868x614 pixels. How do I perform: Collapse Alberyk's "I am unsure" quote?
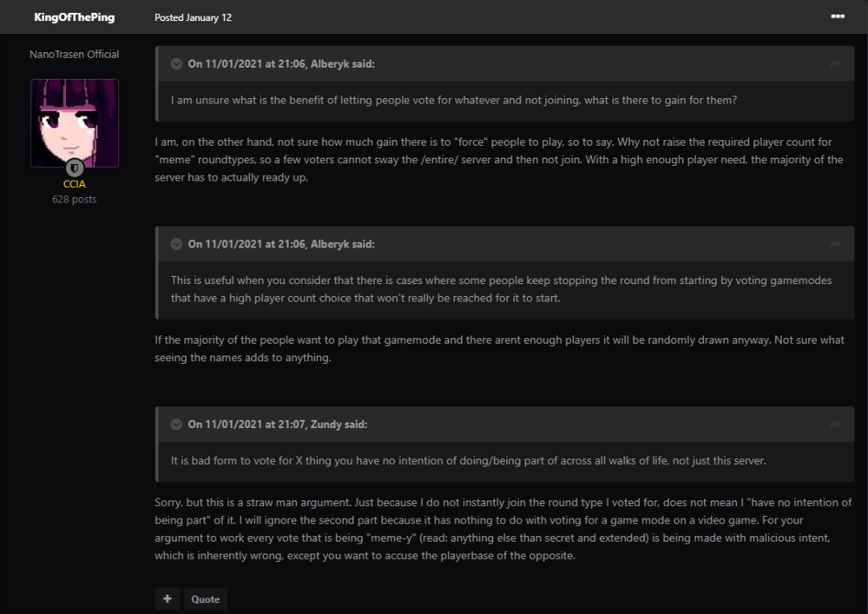(x=176, y=64)
